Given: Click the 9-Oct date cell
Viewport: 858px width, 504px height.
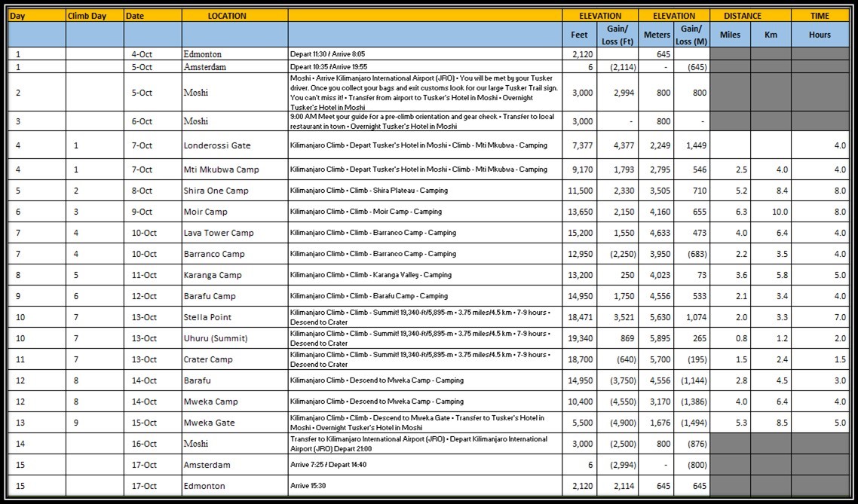Looking at the screenshot, I should 142,212.
